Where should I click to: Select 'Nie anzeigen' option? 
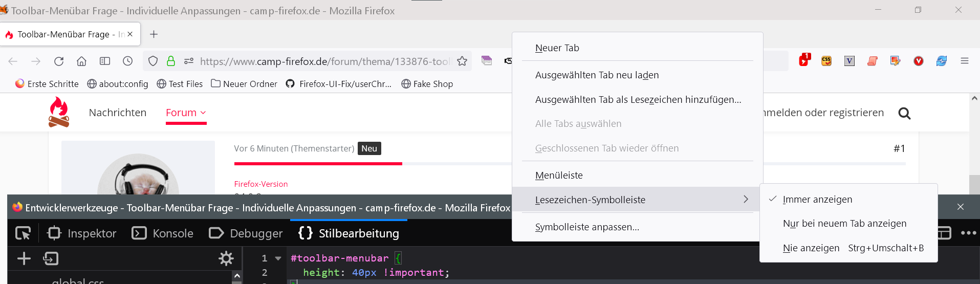(x=811, y=248)
